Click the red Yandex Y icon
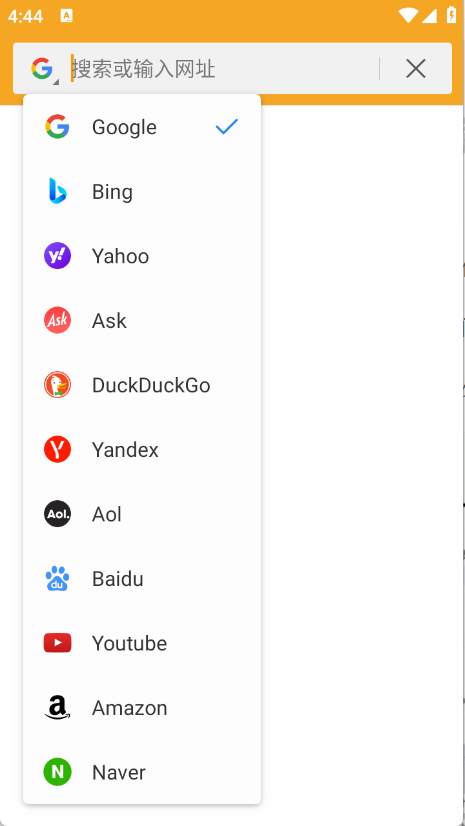 click(57, 449)
